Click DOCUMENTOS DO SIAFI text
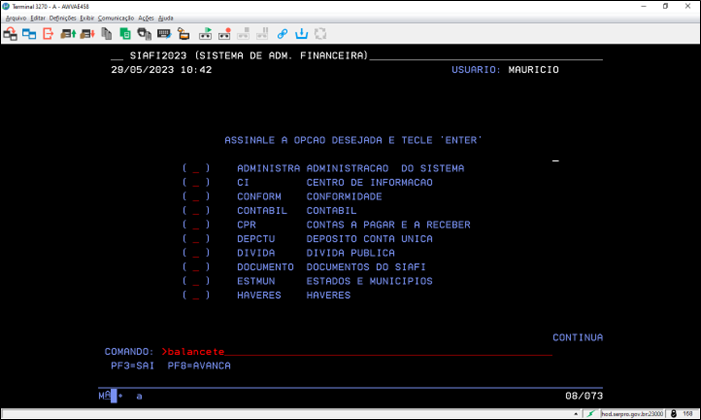 pos(366,267)
